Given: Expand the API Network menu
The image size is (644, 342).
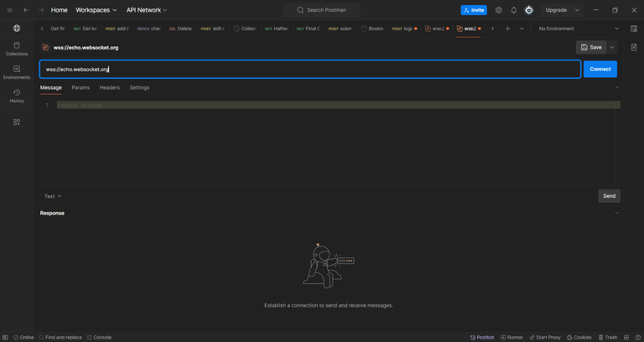Looking at the screenshot, I should pos(147,10).
